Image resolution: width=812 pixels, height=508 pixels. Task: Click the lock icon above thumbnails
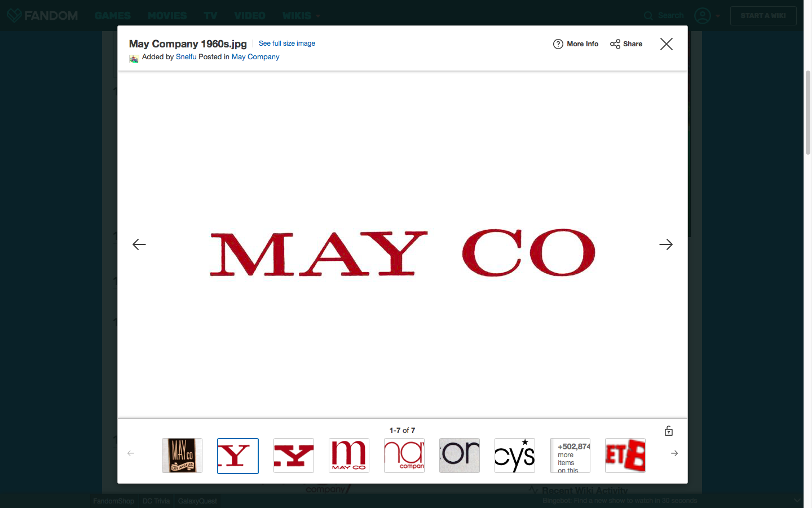click(669, 431)
